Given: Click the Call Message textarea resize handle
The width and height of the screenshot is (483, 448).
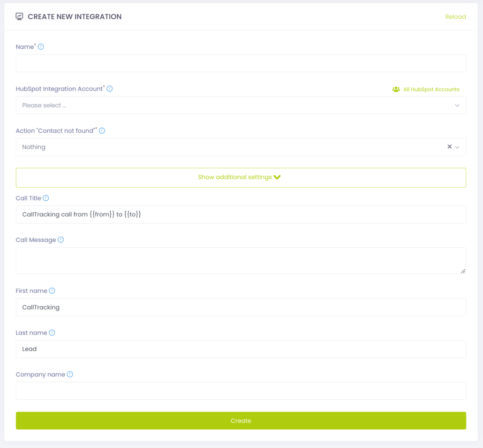Looking at the screenshot, I should [463, 271].
